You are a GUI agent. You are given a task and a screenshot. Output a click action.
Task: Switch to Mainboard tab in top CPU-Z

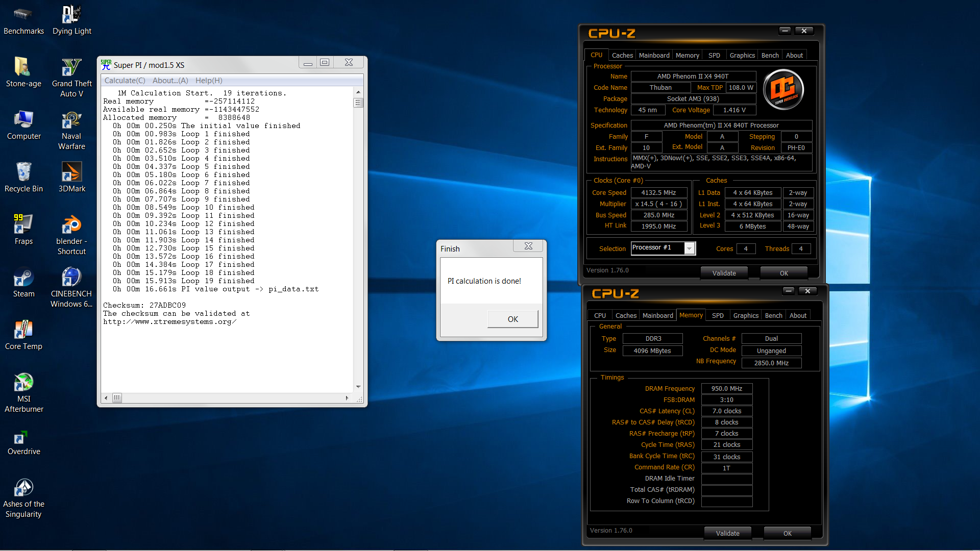tap(654, 55)
